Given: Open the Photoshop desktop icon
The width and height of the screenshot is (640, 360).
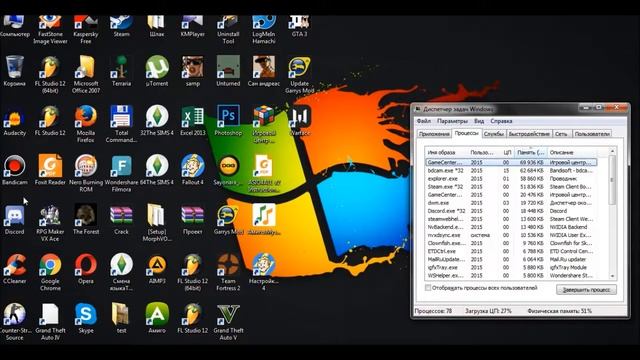Looking at the screenshot, I should (x=228, y=120).
